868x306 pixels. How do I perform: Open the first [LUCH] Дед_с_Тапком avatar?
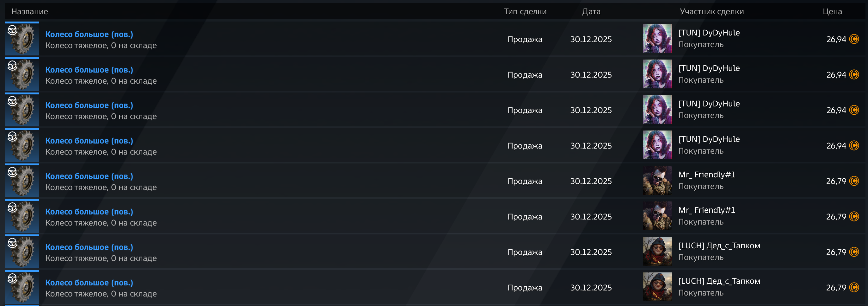(x=657, y=251)
